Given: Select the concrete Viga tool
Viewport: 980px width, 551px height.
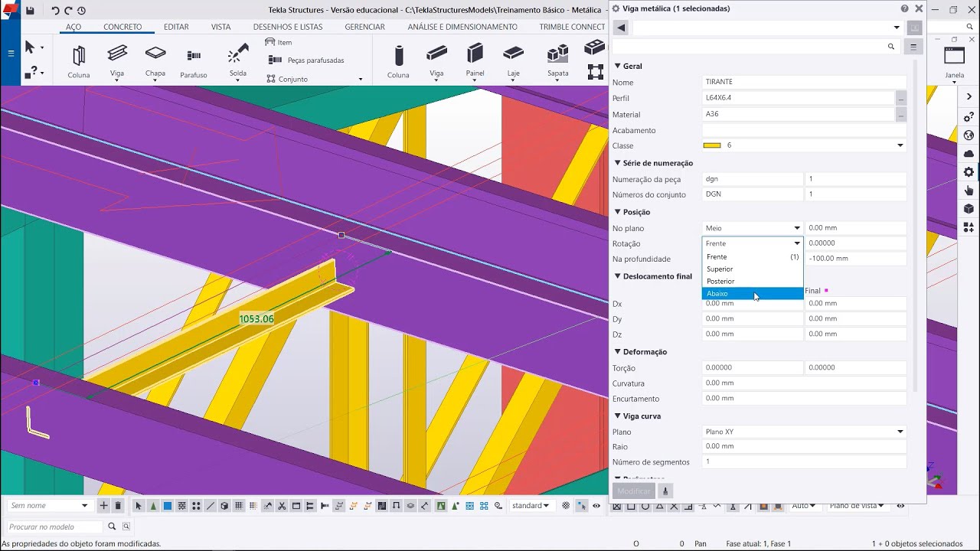Looking at the screenshot, I should pos(436,54).
